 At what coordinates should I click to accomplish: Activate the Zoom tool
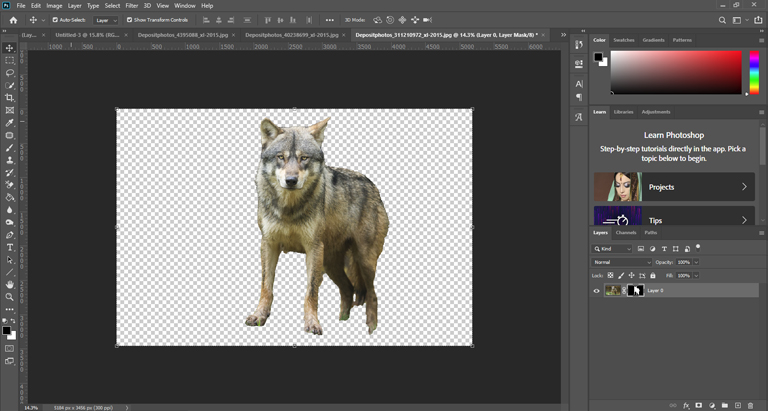pyautogui.click(x=10, y=297)
